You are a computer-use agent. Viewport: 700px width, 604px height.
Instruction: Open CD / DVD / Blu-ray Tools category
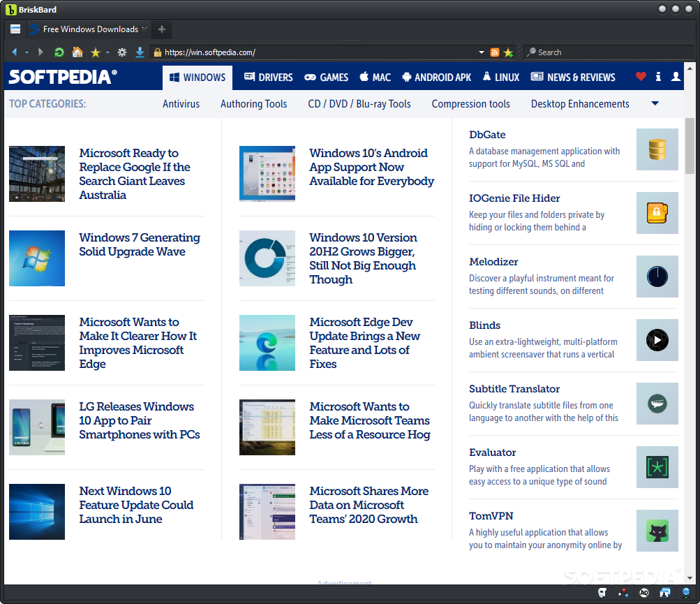tap(359, 104)
